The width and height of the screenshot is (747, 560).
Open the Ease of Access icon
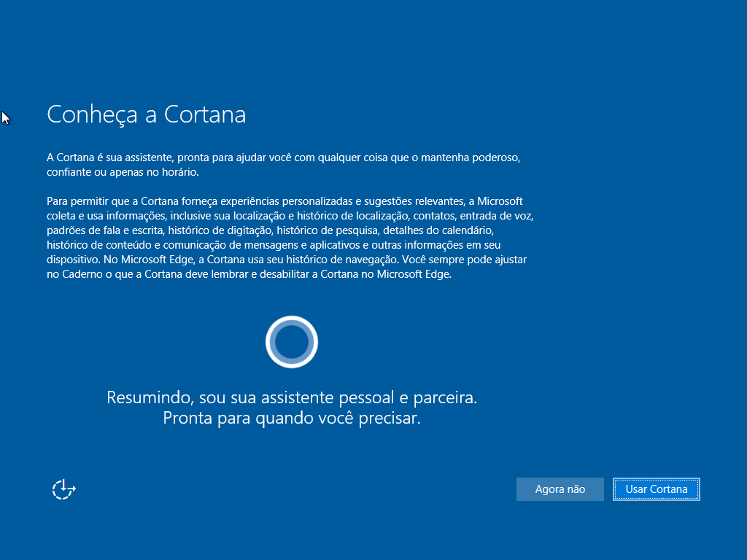click(64, 489)
